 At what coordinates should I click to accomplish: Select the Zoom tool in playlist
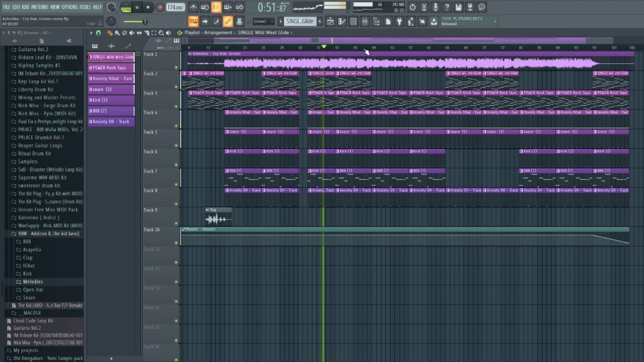161,33
